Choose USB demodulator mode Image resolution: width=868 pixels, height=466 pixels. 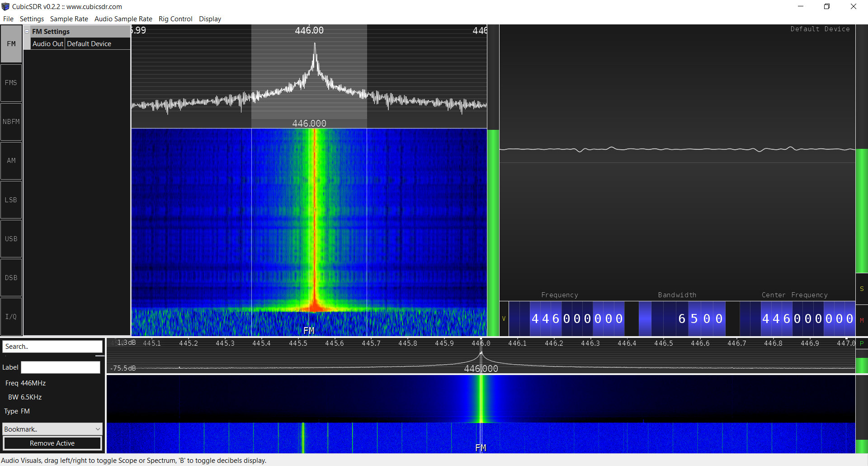11,238
